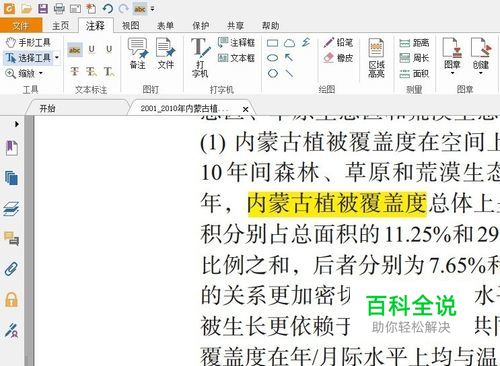
Task: Select the squiggly underline tool
Action: pyautogui.click(x=91, y=50)
